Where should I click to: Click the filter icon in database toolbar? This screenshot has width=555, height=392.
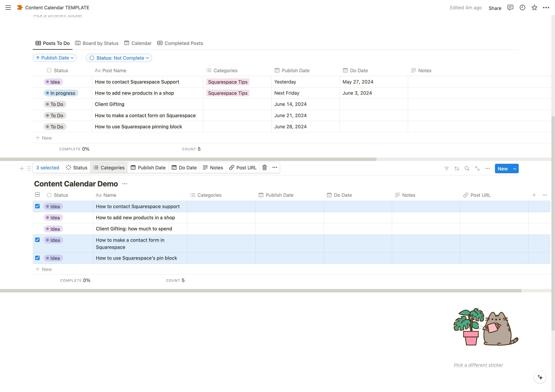446,169
